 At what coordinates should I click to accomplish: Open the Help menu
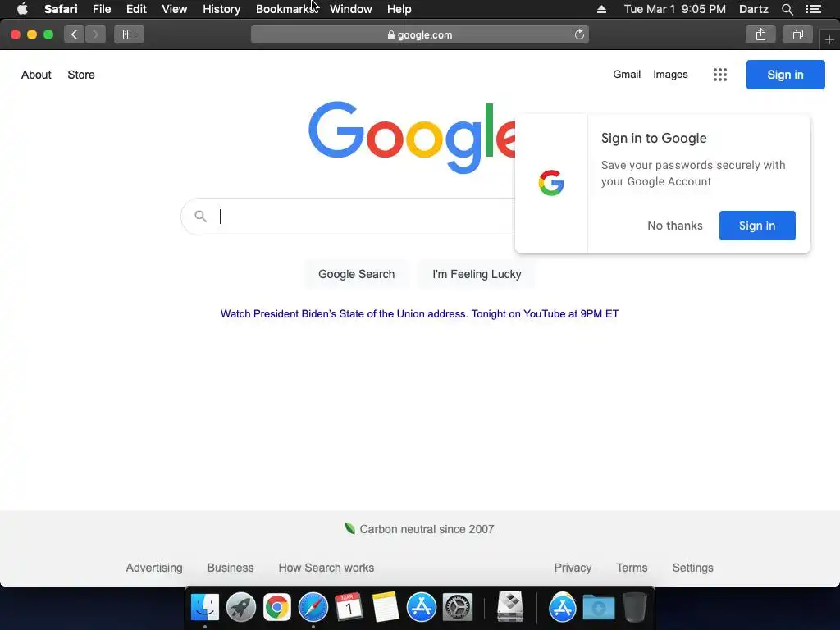coord(399,9)
